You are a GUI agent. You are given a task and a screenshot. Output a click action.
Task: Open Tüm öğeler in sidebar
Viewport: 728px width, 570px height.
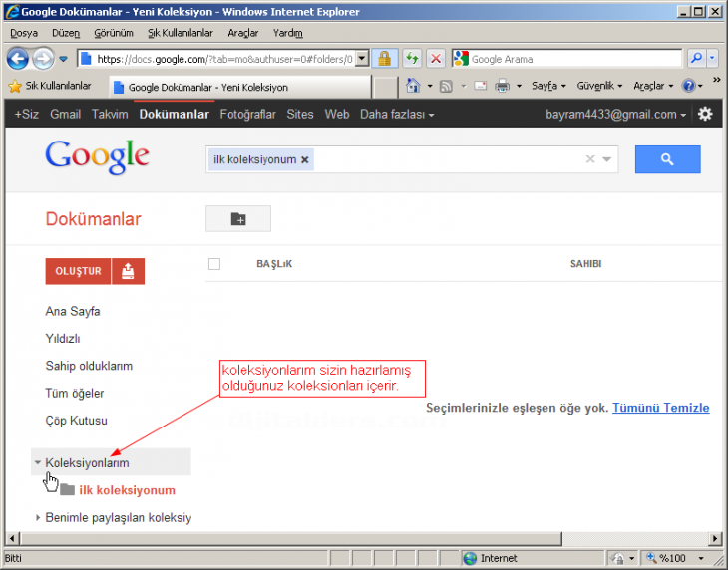pyautogui.click(x=74, y=394)
